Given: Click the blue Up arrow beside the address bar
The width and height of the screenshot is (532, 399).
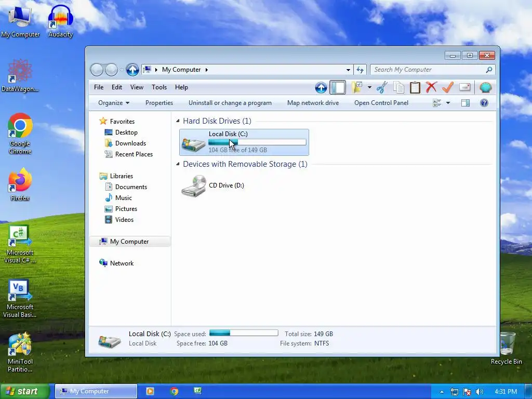Looking at the screenshot, I should (x=132, y=70).
